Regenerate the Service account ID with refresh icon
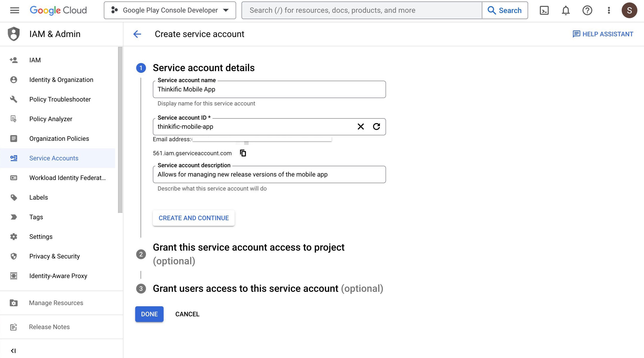The image size is (644, 358). coord(377,127)
